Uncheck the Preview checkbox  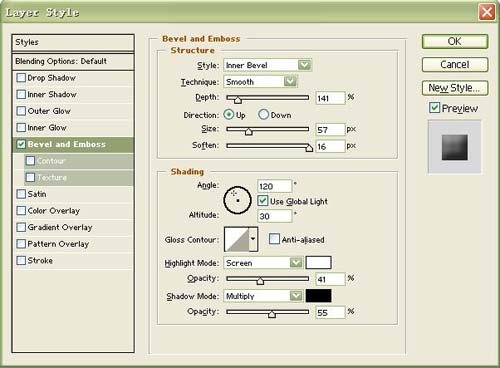point(434,108)
